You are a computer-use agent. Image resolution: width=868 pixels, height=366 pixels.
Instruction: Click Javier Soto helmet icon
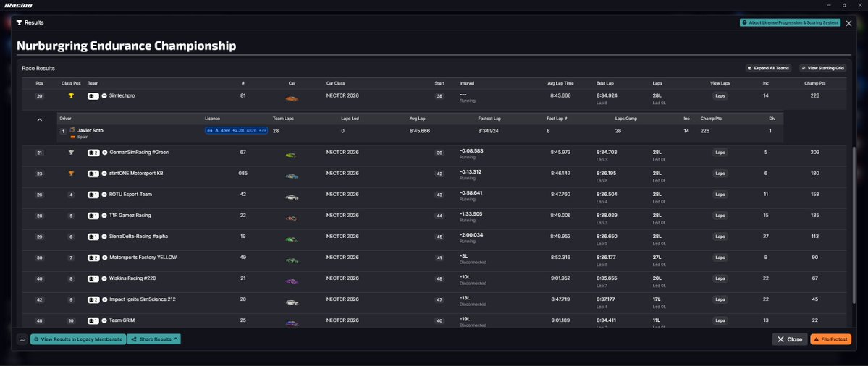72,130
